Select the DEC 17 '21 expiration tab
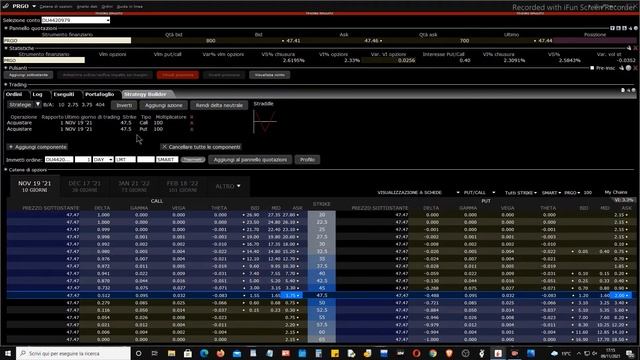640x360 pixels. (84, 186)
